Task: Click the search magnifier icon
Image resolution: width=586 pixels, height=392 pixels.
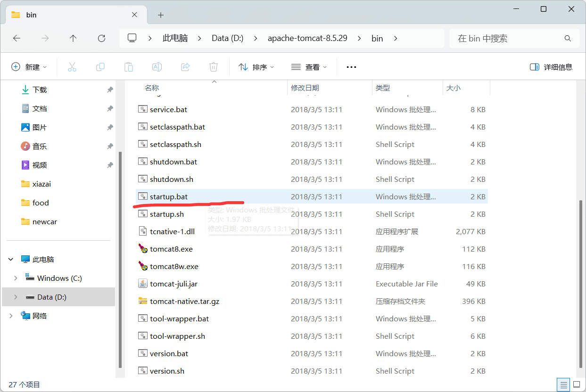Action: (568, 39)
